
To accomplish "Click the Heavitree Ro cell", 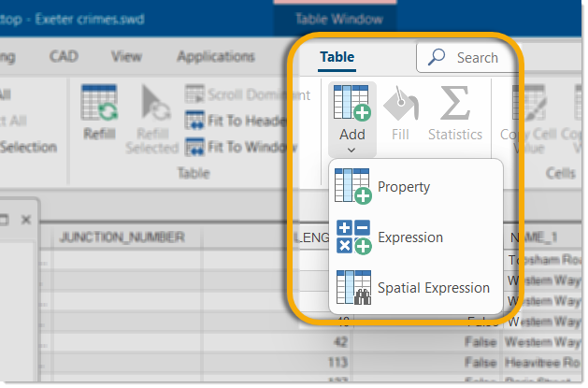I will 542,363.
